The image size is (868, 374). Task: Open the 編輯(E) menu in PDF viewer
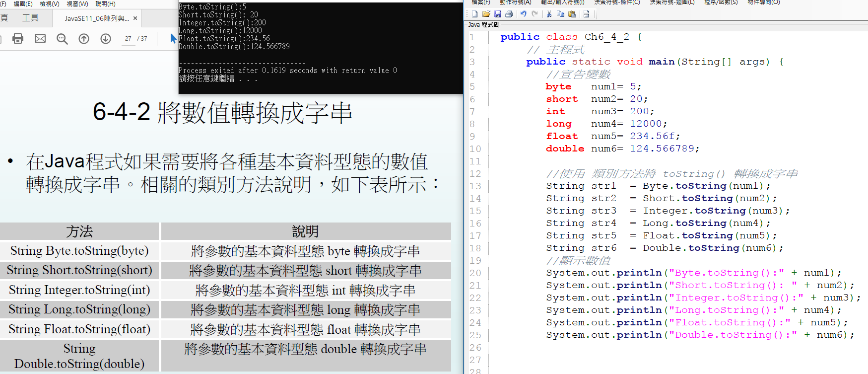23,3
